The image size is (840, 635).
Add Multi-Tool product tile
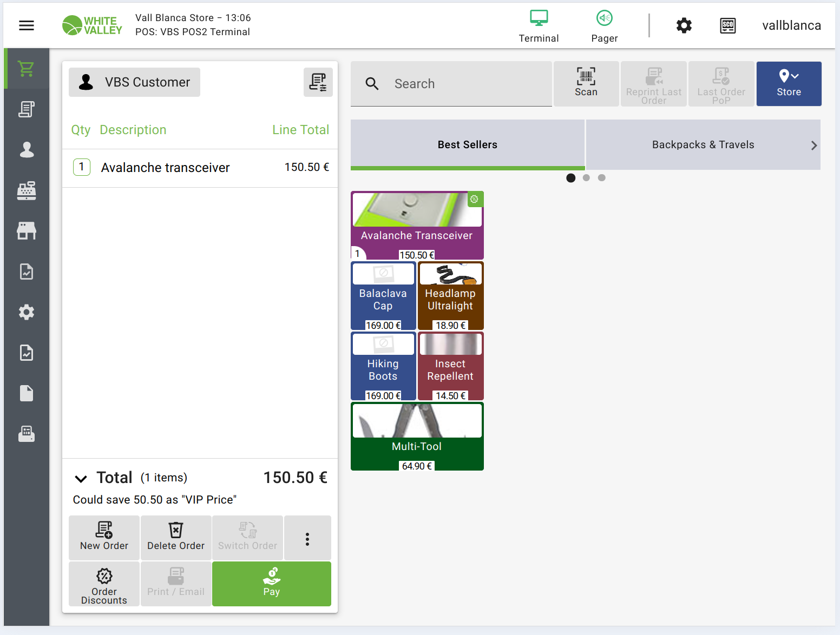[x=417, y=436]
